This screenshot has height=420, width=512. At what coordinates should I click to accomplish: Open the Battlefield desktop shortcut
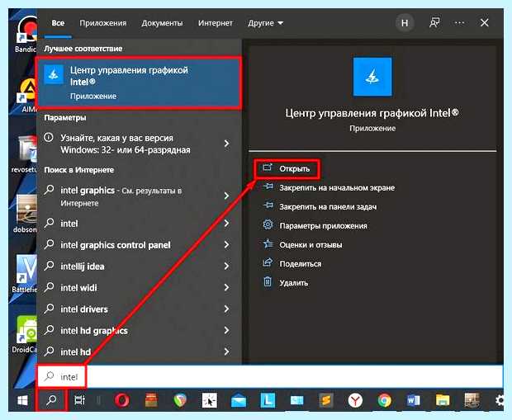pos(25,274)
